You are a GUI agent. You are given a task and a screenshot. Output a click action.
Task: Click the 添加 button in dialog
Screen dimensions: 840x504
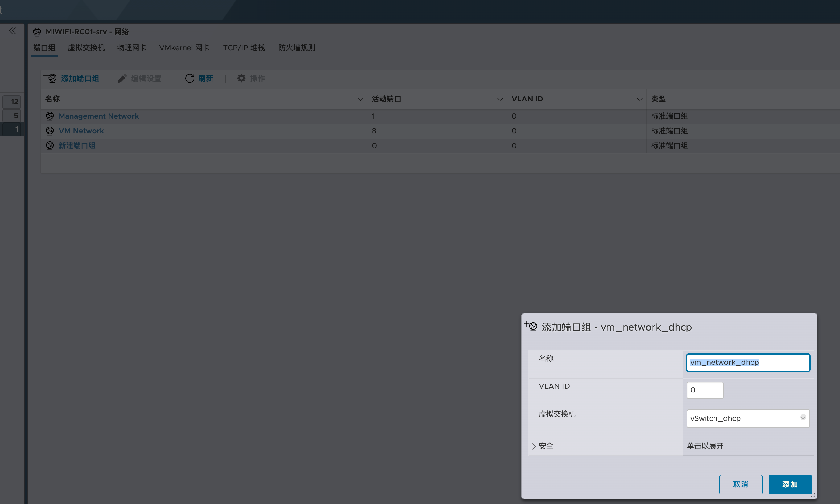point(790,484)
